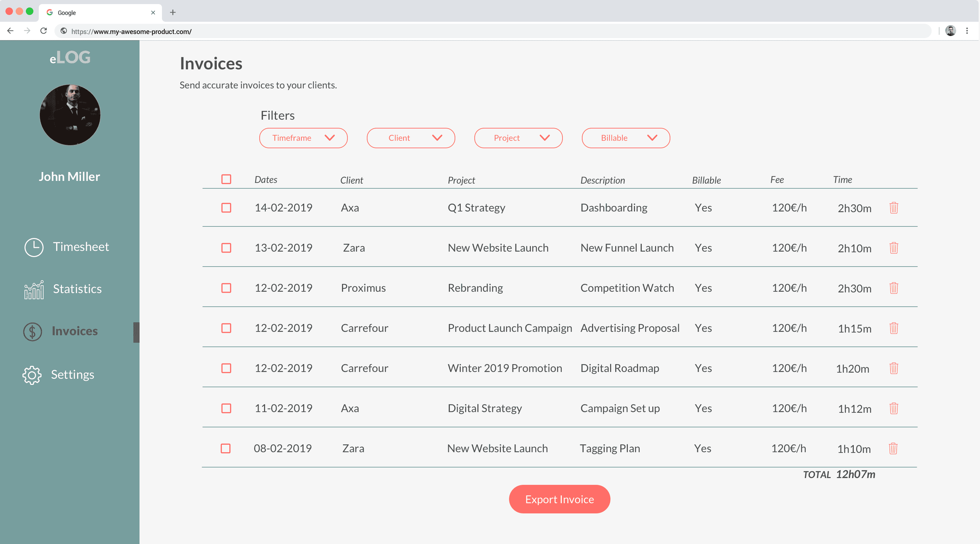The height and width of the screenshot is (544, 980).
Task: Click the Competition Watch description cell
Action: click(627, 288)
